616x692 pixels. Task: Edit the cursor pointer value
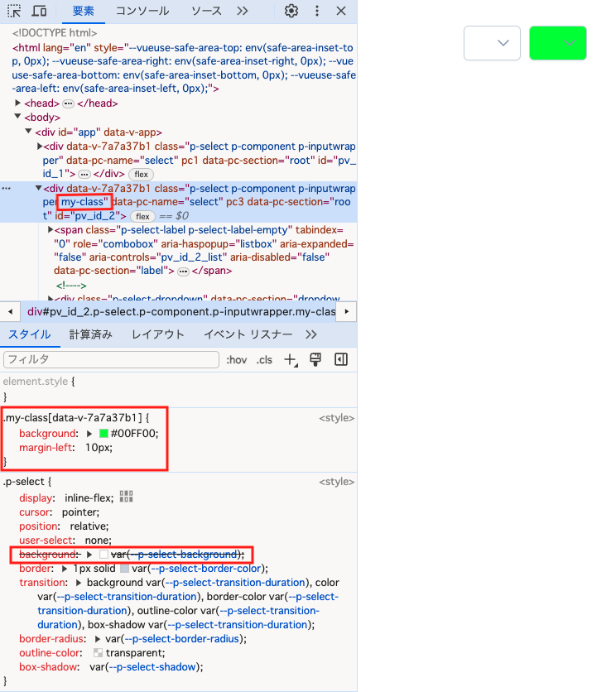79,512
